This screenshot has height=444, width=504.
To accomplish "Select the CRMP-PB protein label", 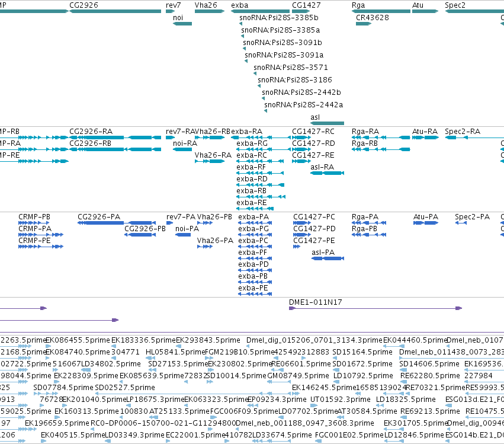I will [34, 217].
